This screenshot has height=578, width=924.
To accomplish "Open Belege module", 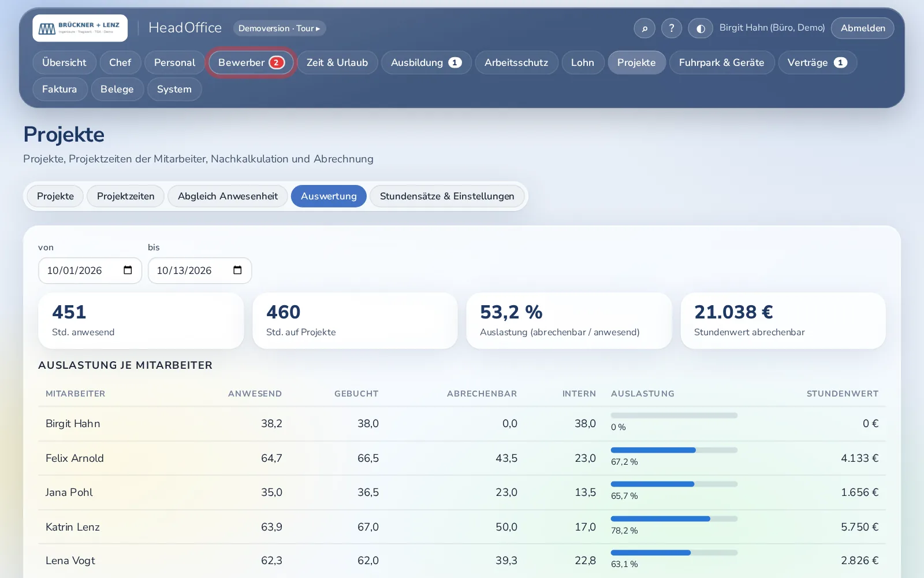I will click(x=117, y=89).
